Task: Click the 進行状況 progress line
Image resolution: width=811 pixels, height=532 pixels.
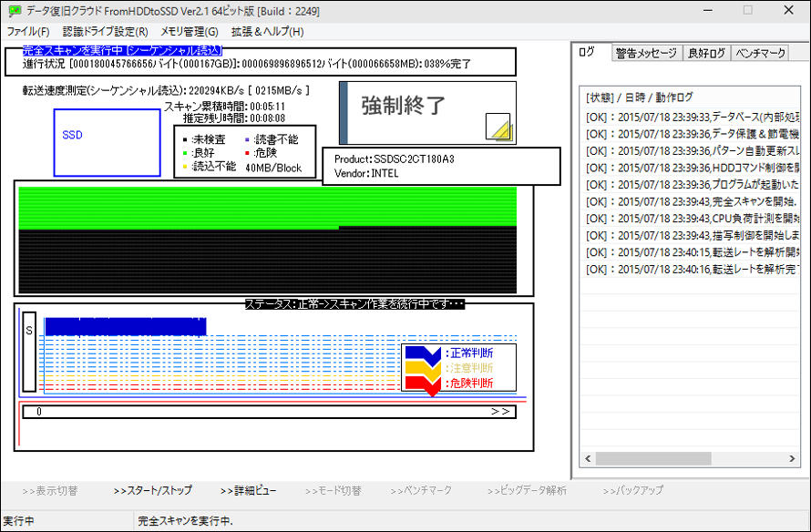Action: [x=247, y=64]
